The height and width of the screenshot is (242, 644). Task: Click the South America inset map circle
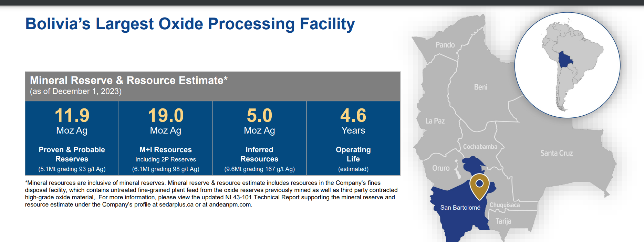click(567, 65)
